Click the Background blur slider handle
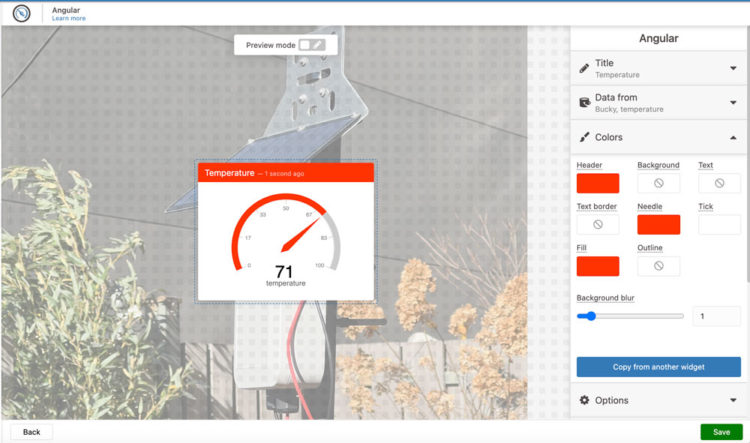The height and width of the screenshot is (443, 750). tap(591, 316)
